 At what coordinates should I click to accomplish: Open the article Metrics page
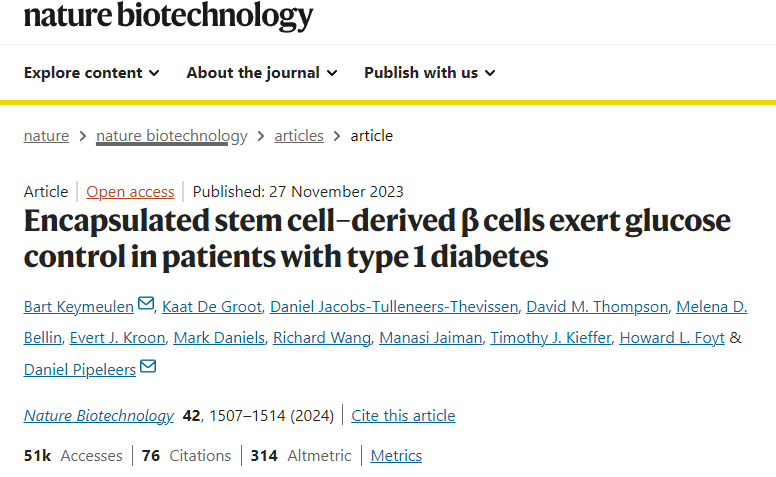(396, 455)
